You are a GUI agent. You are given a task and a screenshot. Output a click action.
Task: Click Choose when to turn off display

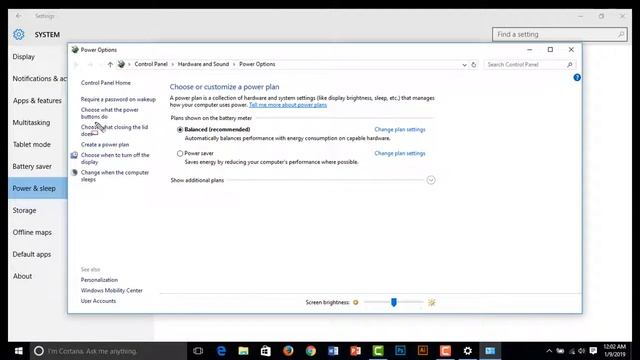pos(115,158)
